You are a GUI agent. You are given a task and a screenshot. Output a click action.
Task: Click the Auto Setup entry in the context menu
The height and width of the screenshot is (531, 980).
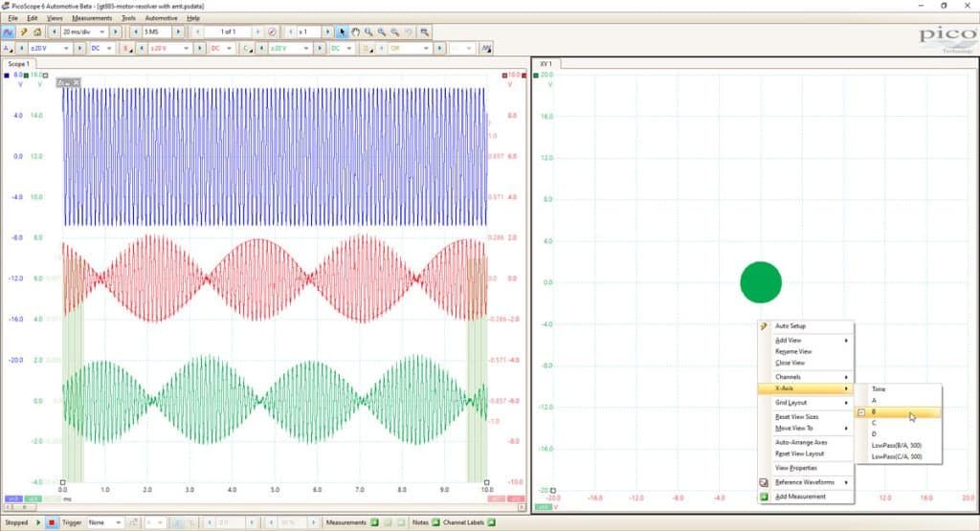pos(806,326)
